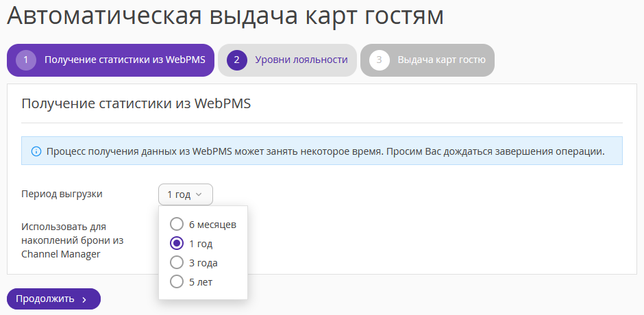Click the step number 1 circle
Screen dimensions: 644x315
pos(26,60)
